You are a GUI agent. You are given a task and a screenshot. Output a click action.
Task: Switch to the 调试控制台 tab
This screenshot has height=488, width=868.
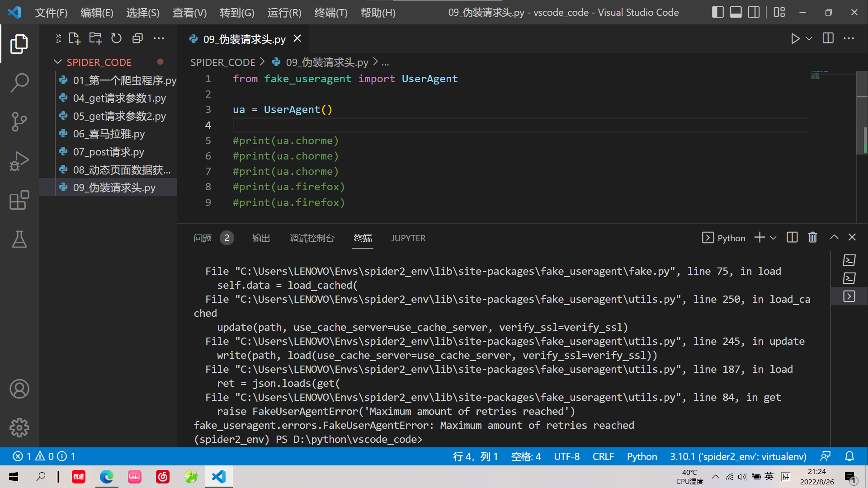(x=312, y=238)
